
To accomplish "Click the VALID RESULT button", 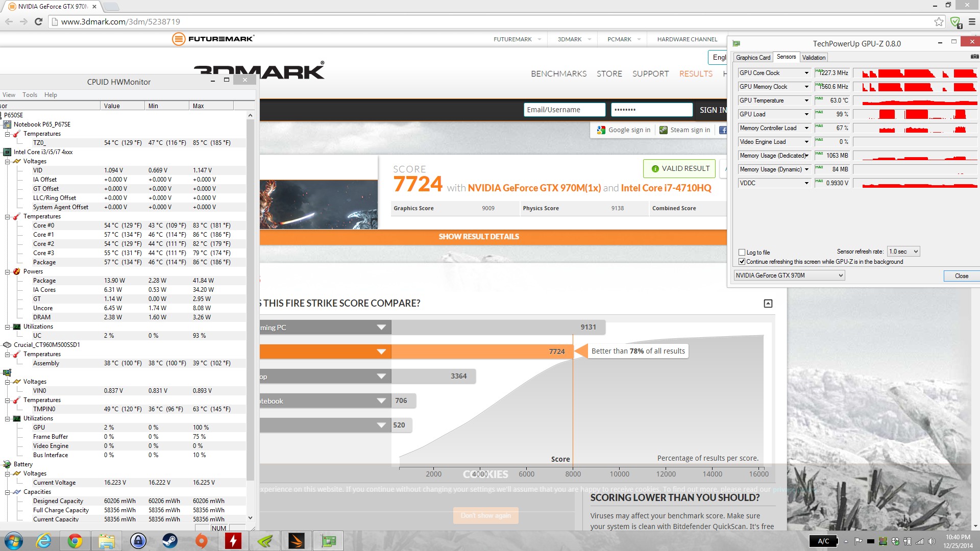I will coord(679,169).
